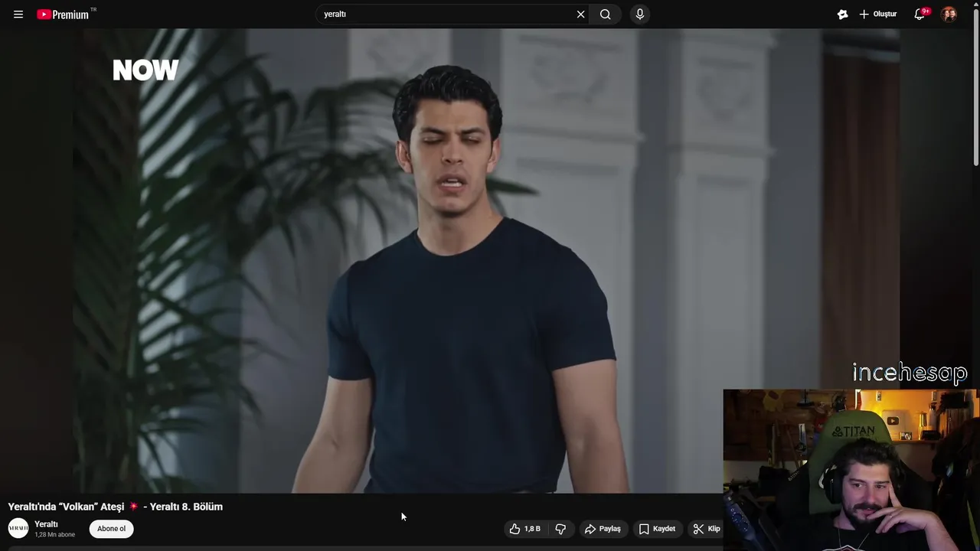Image resolution: width=980 pixels, height=551 pixels.
Task: Click the video title Yeraltı 8. Bölüm
Action: (x=115, y=507)
